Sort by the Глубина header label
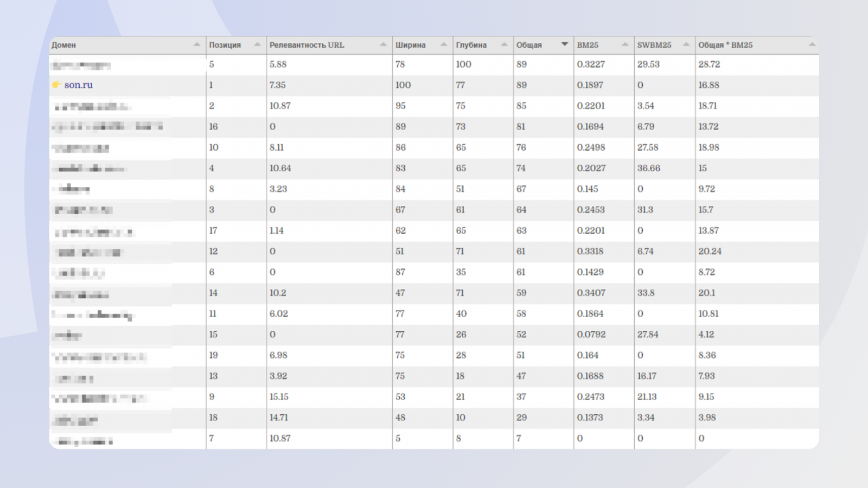This screenshot has height=488, width=868. pyautogui.click(x=471, y=45)
